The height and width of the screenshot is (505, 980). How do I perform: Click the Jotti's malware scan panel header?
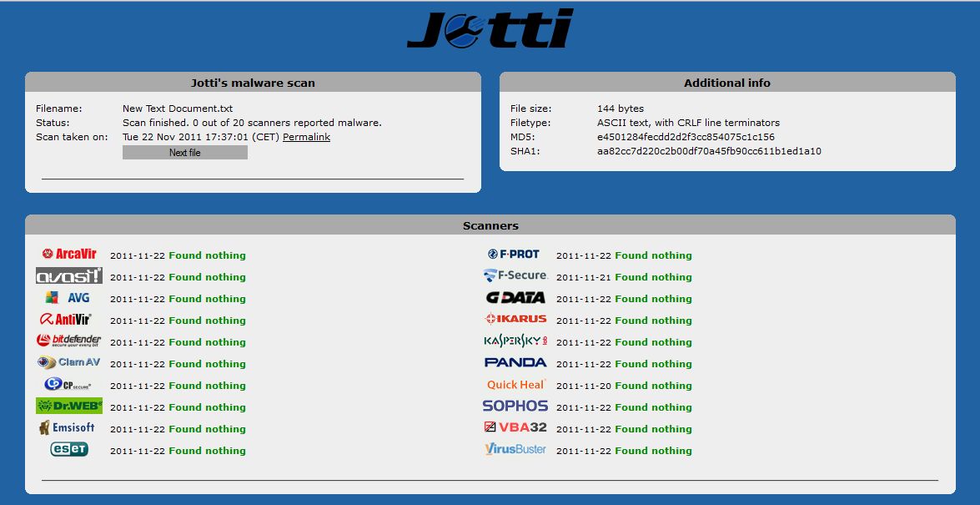(x=253, y=83)
